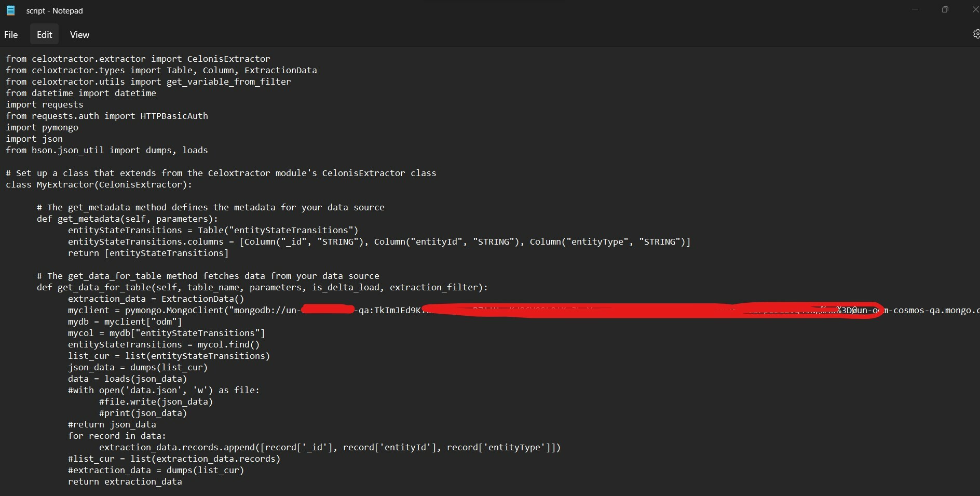Restore down the Notepad window
The height and width of the screenshot is (496, 980).
[945, 9]
